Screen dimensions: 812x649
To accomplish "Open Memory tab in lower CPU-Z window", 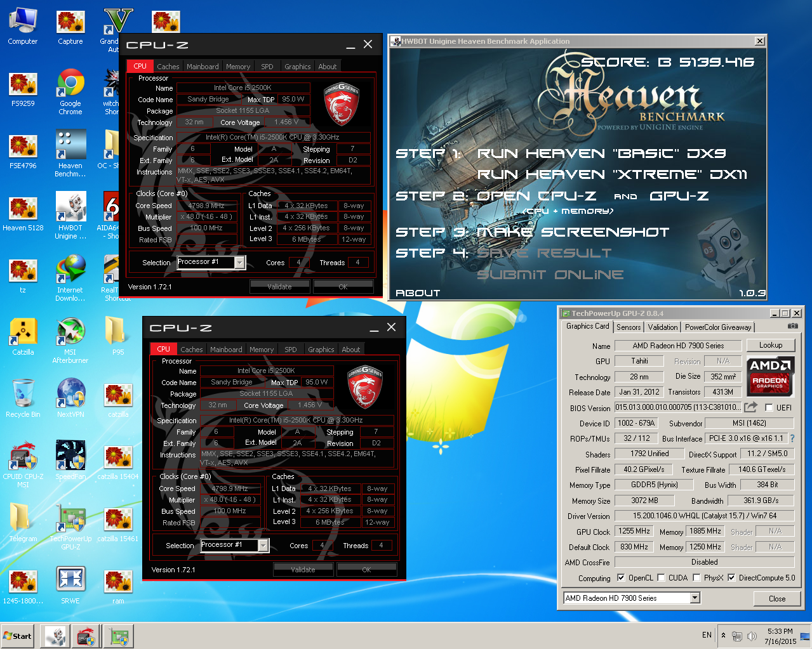I will point(262,350).
